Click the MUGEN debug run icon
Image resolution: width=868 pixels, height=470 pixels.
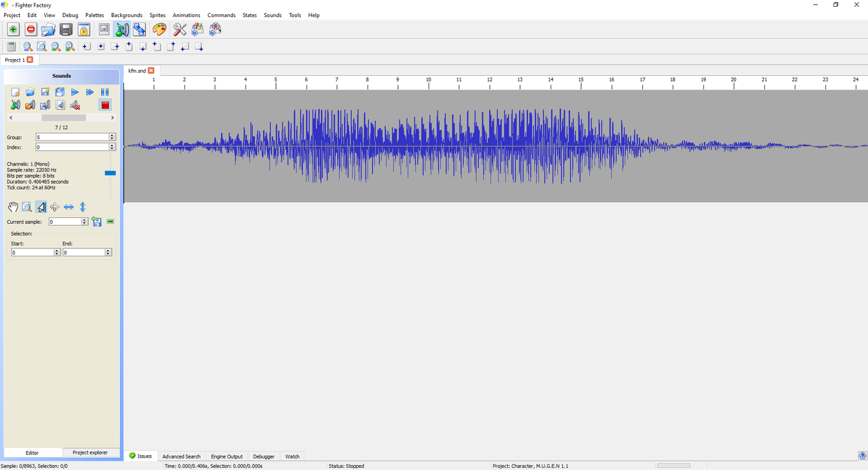tap(215, 29)
